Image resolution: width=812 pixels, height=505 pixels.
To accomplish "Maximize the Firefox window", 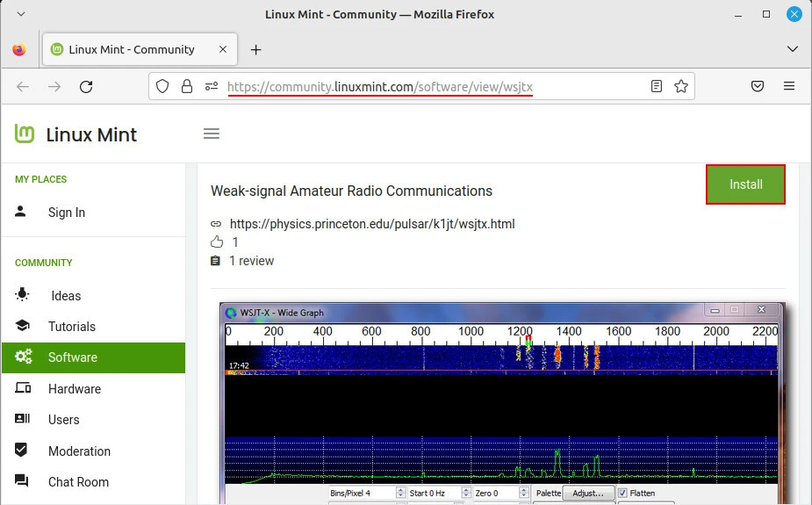I will [x=765, y=14].
